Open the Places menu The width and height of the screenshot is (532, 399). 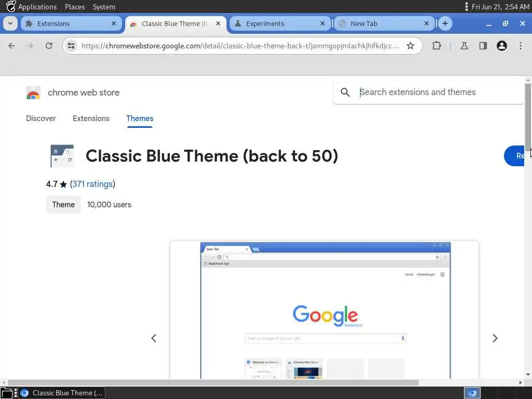[x=75, y=7]
